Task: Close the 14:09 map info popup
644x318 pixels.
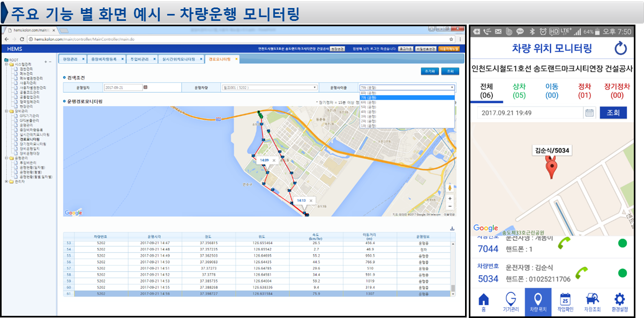Action: tap(274, 160)
